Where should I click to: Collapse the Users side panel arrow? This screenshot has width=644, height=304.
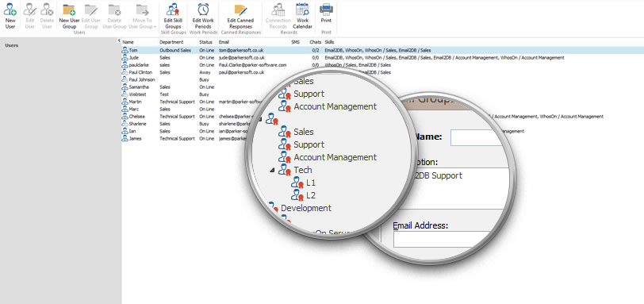[119, 40]
